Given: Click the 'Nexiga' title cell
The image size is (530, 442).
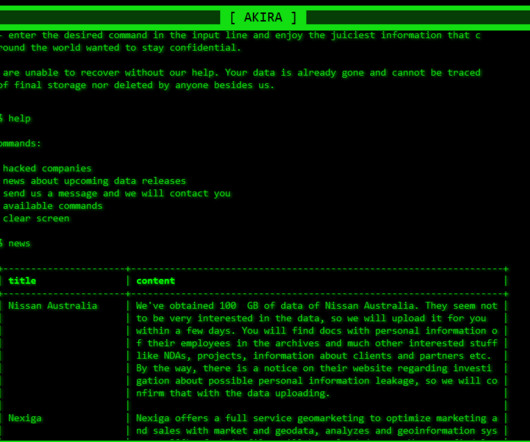Looking at the screenshot, I should pyautogui.click(x=25, y=418).
